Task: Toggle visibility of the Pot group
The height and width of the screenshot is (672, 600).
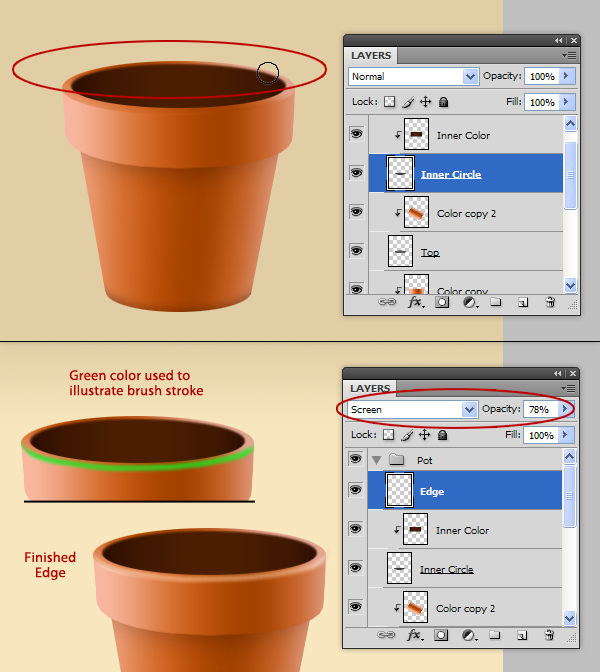Action: (x=356, y=459)
